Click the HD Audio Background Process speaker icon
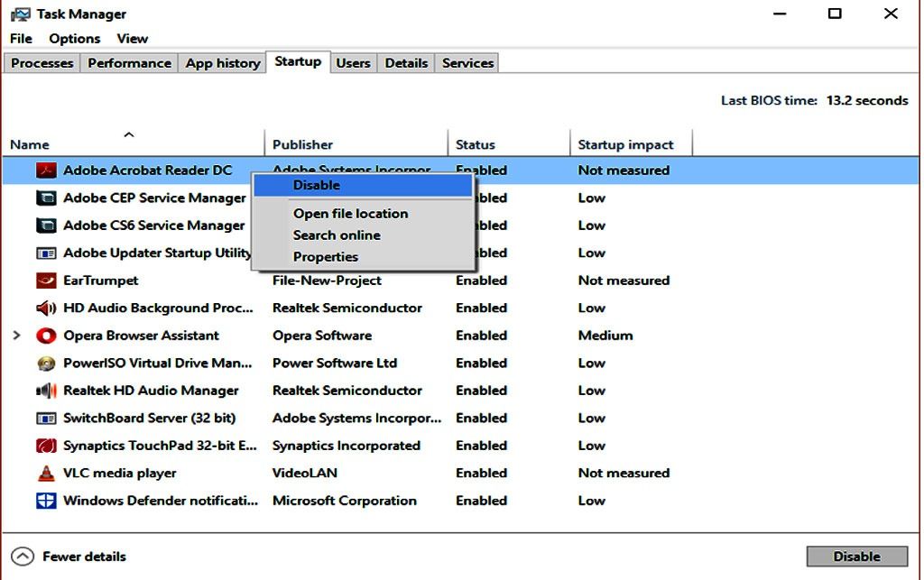924x580 pixels. (x=46, y=308)
